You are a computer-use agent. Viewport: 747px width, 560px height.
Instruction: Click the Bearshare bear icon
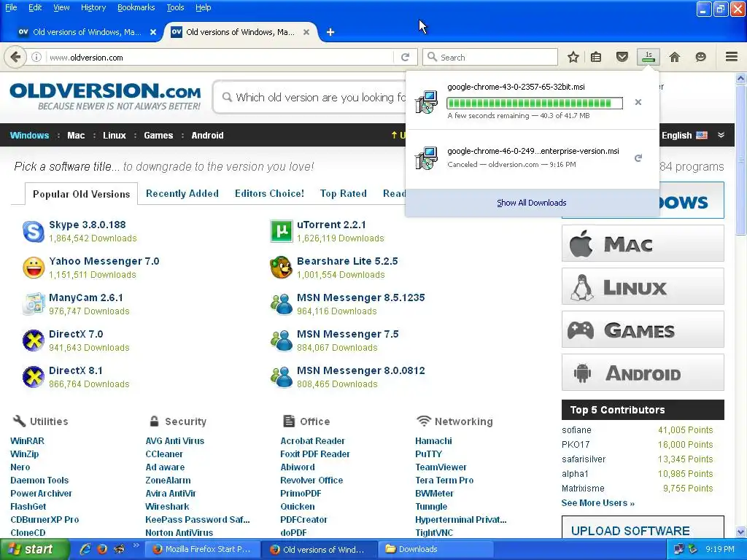[x=281, y=268]
